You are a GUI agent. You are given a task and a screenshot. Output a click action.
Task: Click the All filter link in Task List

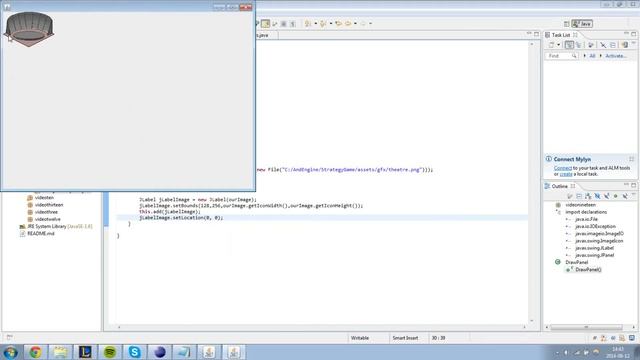tap(592, 56)
